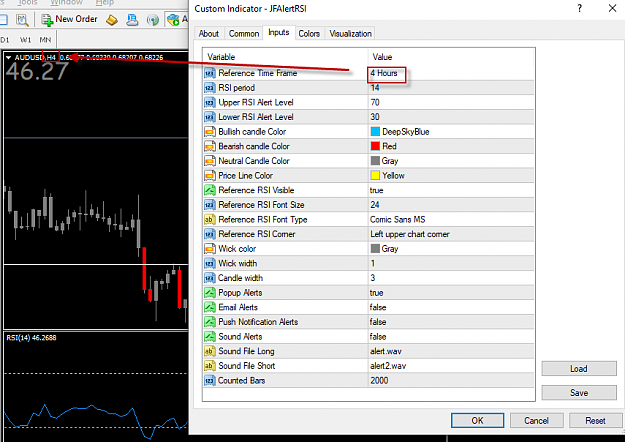
Task: Select the Gray Neutral Candle swatch
Action: point(375,161)
